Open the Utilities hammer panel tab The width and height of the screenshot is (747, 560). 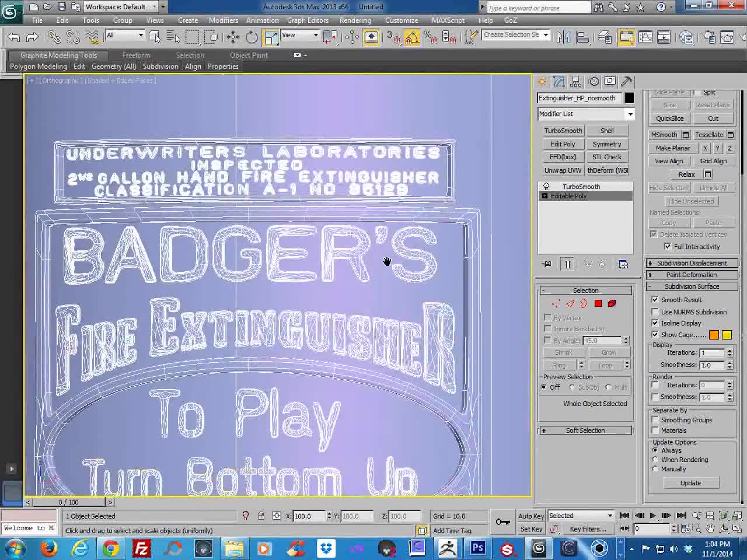(626, 82)
